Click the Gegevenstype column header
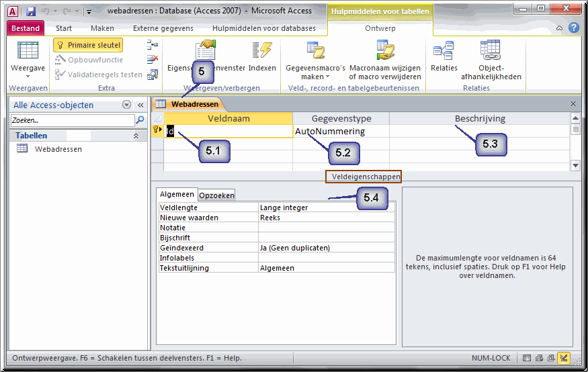The width and height of the screenshot is (588, 372). [x=341, y=118]
